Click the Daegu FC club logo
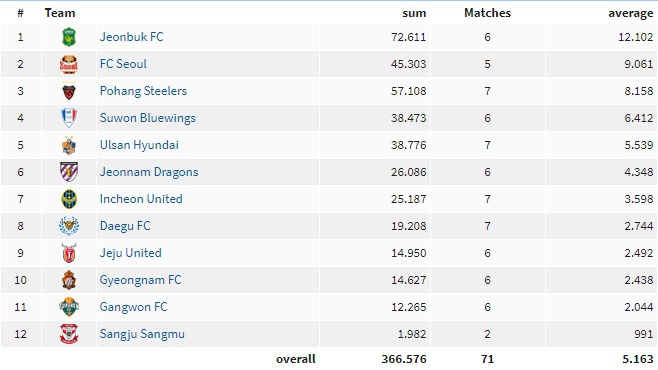 [69, 226]
